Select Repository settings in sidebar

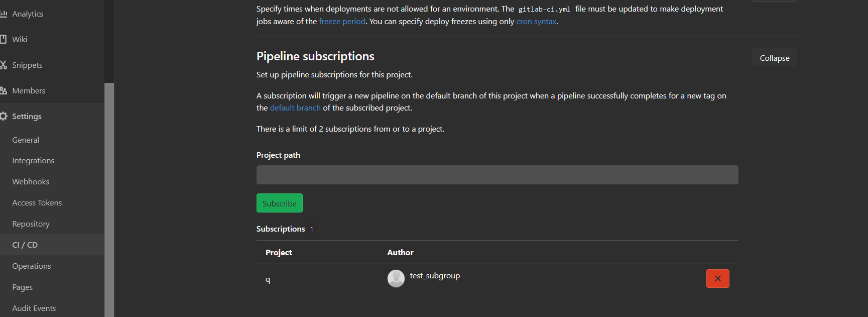coord(31,224)
